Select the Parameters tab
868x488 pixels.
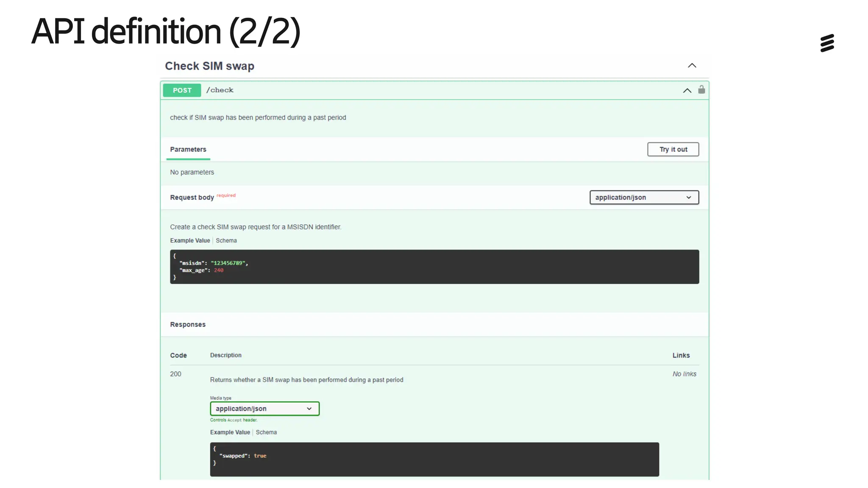pyautogui.click(x=188, y=150)
